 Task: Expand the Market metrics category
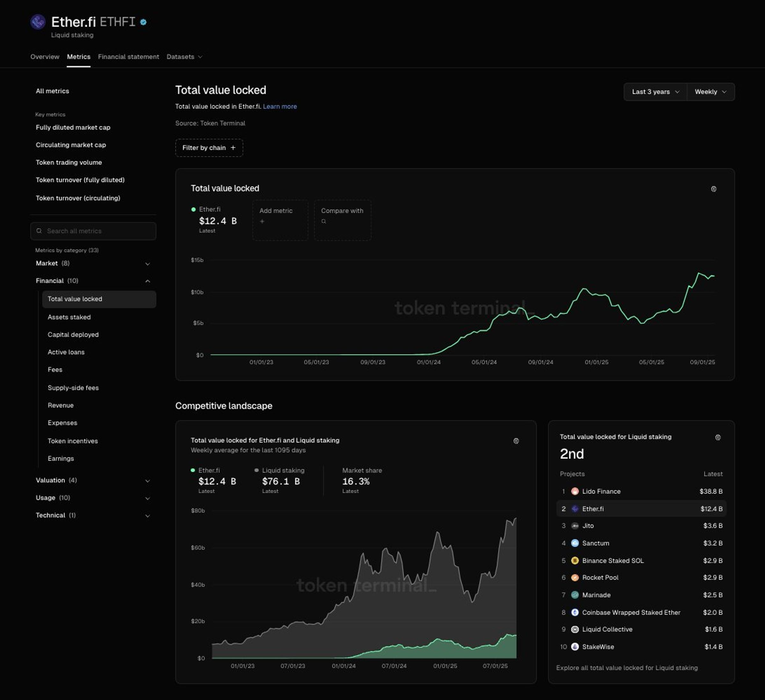(x=93, y=263)
